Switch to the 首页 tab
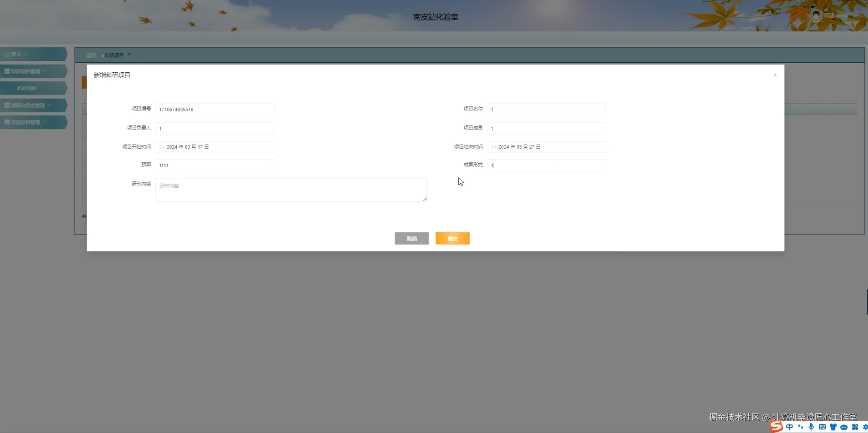This screenshot has width=868, height=433. pos(91,55)
